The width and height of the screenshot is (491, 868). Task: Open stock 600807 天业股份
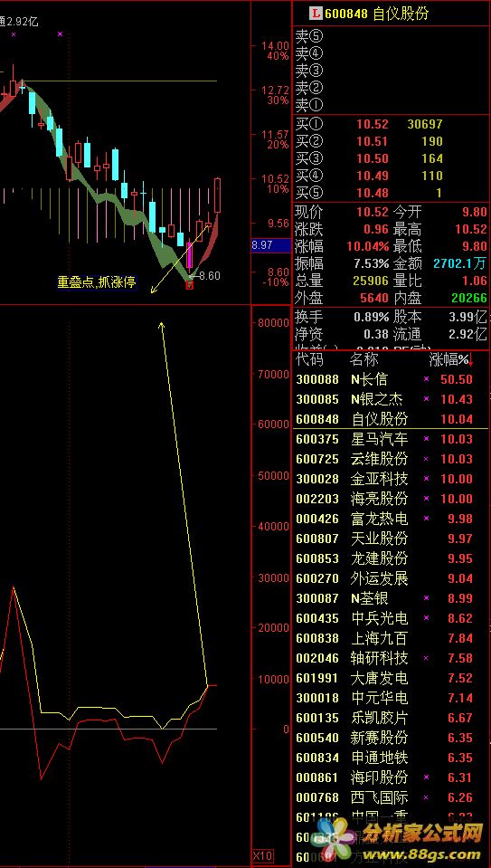[x=391, y=539]
